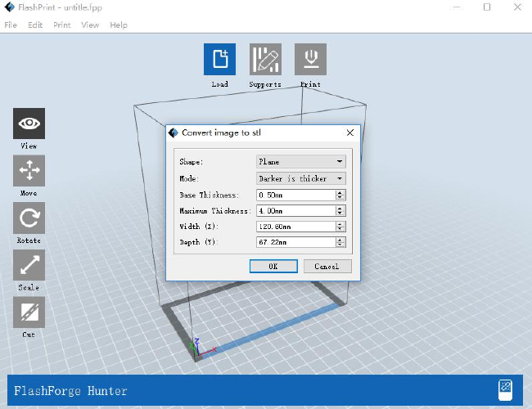Click the printer connection icon in status bar
This screenshot has width=532, height=409.
coord(505,390)
